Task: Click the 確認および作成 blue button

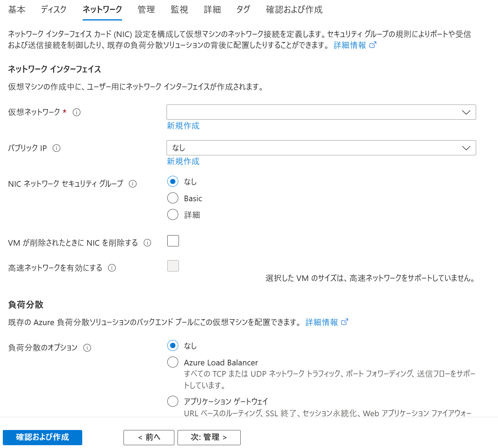Action: pos(42,437)
